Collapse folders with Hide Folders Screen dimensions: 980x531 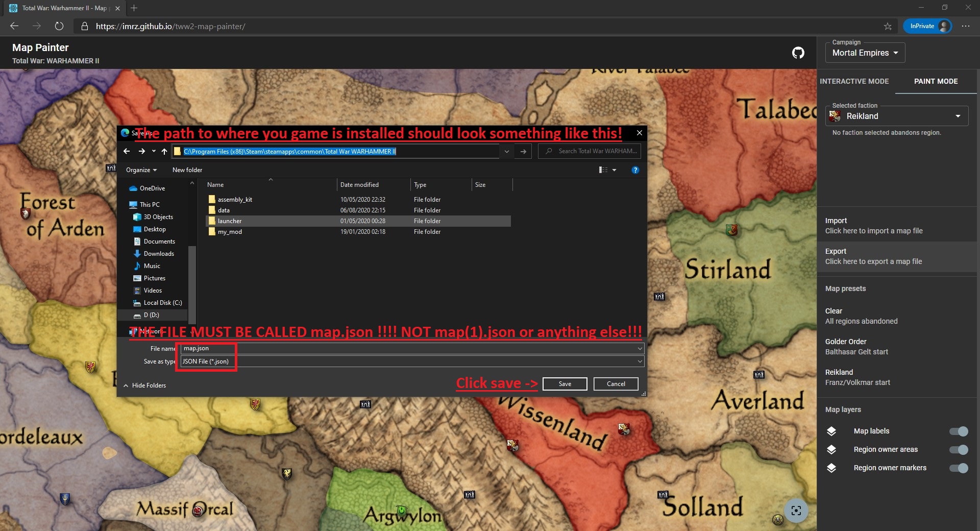[144, 385]
